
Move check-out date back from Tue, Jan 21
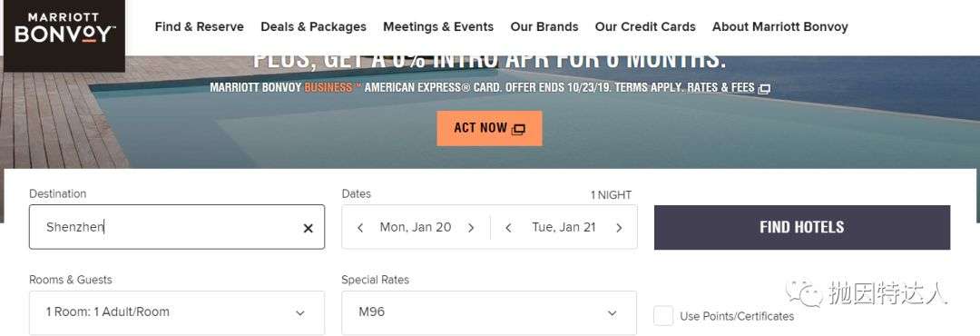508,228
